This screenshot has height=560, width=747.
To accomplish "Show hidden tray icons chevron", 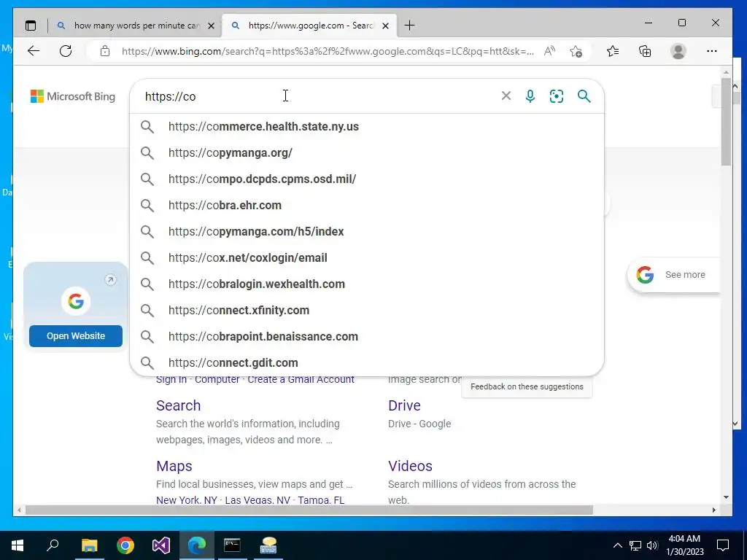I will coord(617,545).
